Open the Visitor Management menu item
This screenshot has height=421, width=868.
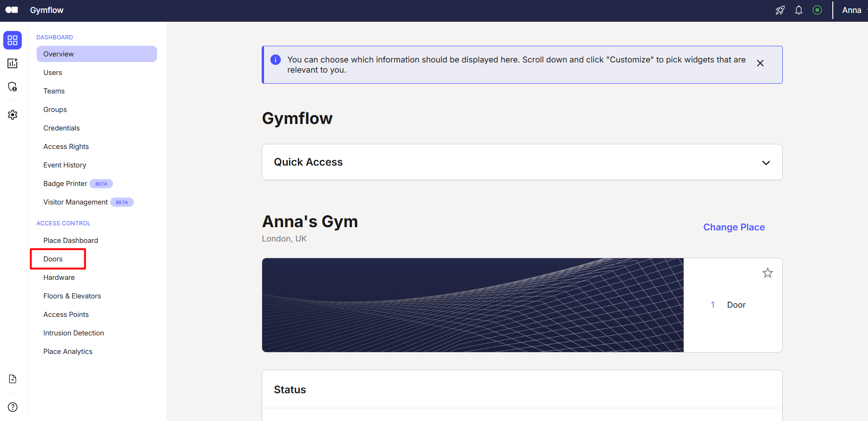(75, 202)
